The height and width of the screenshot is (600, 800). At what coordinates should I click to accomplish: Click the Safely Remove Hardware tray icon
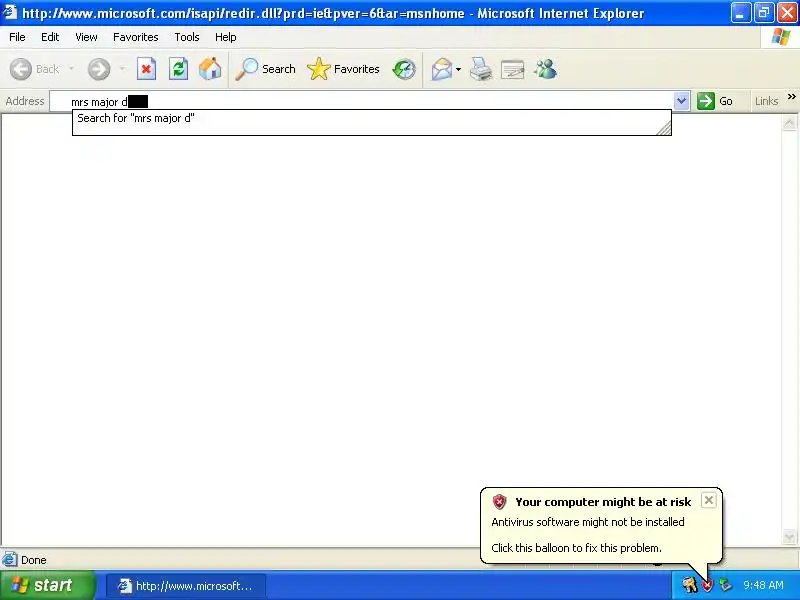pyautogui.click(x=726, y=585)
